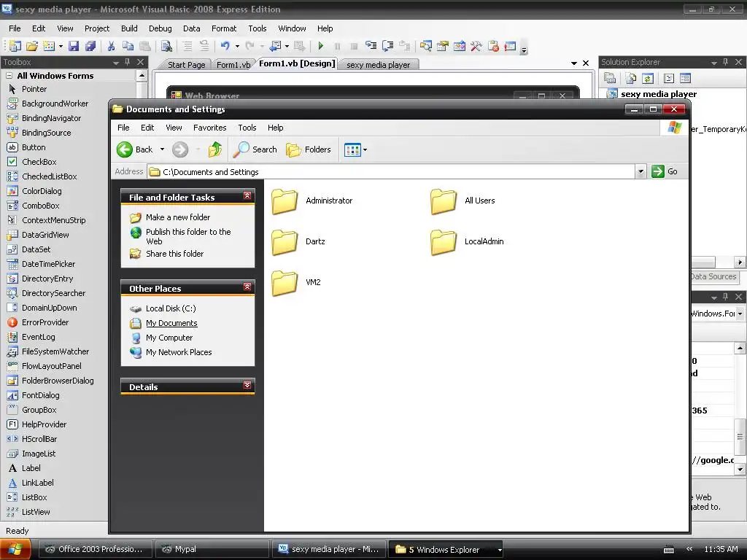Click the Find in Files icon

coord(166,46)
